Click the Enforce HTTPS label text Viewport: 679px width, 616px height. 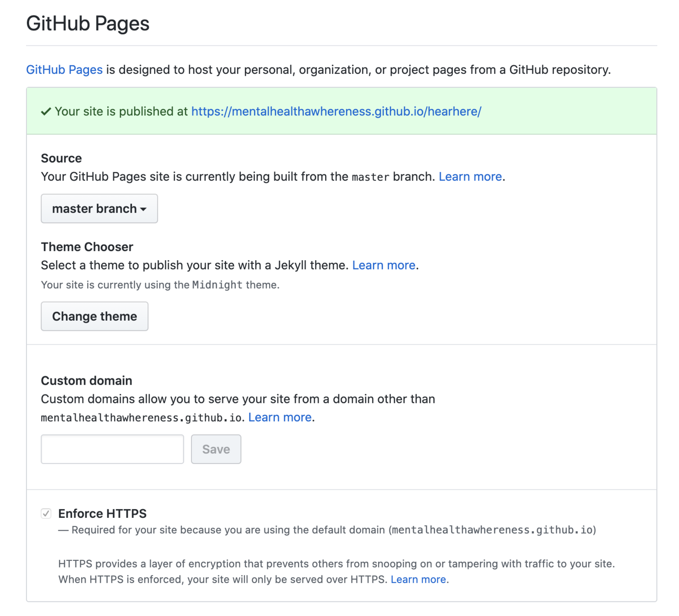pyautogui.click(x=103, y=514)
